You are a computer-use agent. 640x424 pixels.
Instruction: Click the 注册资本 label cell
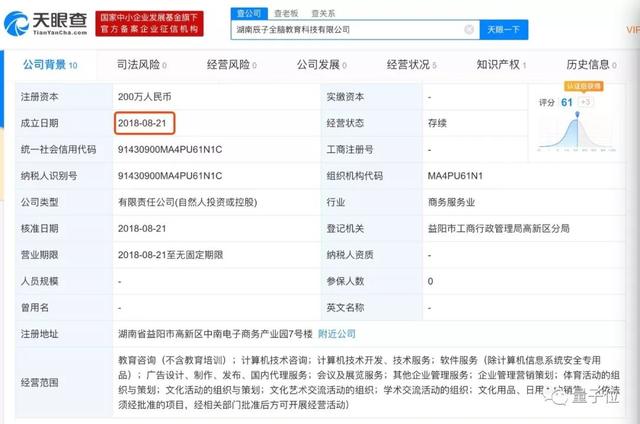click(x=64, y=97)
